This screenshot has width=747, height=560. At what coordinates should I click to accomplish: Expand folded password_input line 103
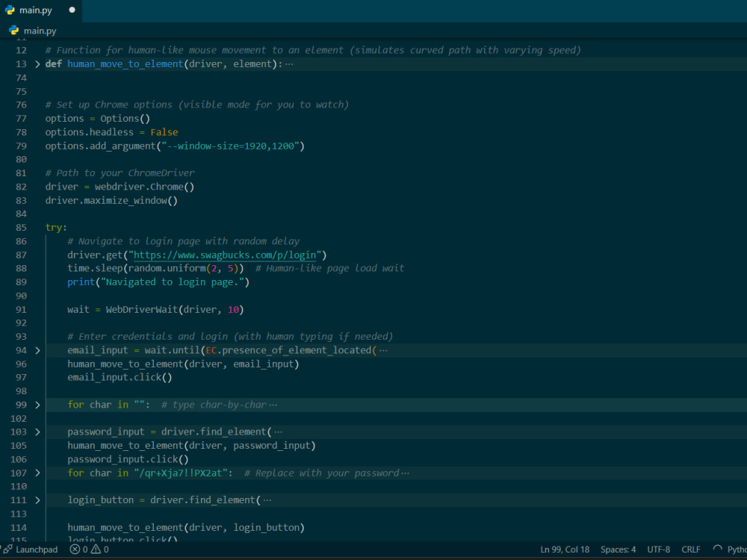coord(37,432)
